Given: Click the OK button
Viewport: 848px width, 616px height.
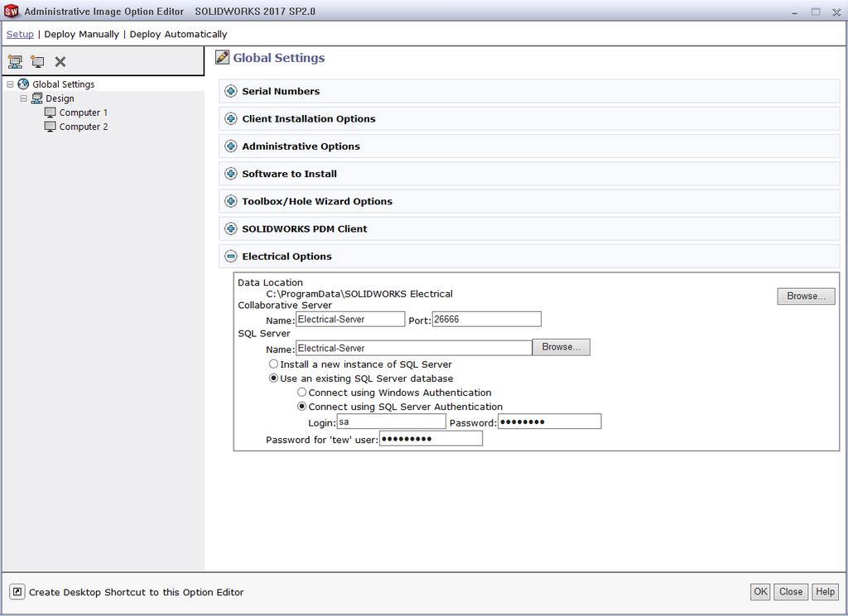Looking at the screenshot, I should pyautogui.click(x=760, y=592).
